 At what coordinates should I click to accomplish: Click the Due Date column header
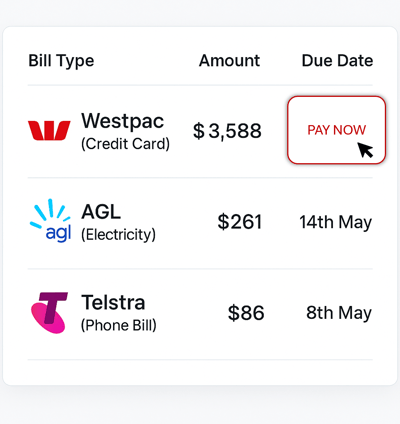click(x=337, y=61)
